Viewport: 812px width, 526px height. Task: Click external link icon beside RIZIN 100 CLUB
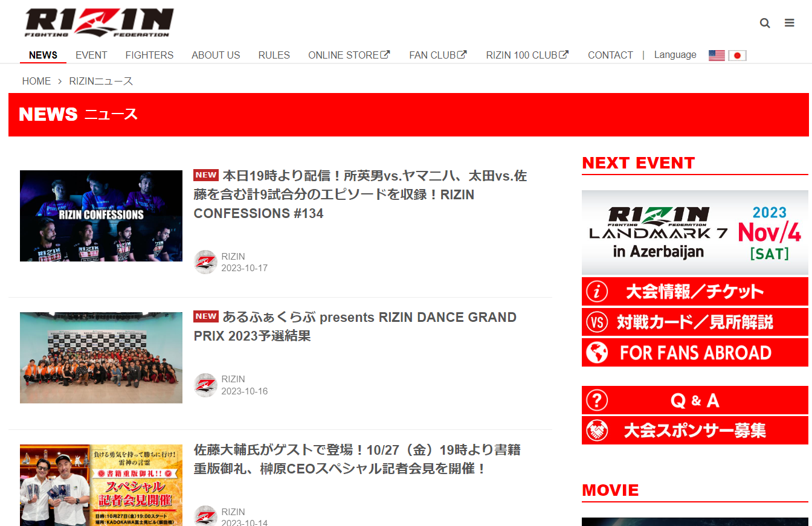pyautogui.click(x=564, y=54)
